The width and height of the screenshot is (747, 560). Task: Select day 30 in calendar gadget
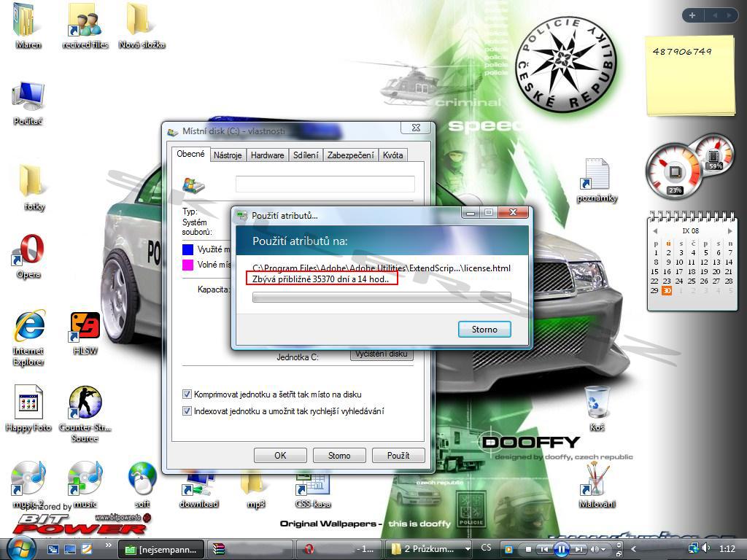[667, 290]
